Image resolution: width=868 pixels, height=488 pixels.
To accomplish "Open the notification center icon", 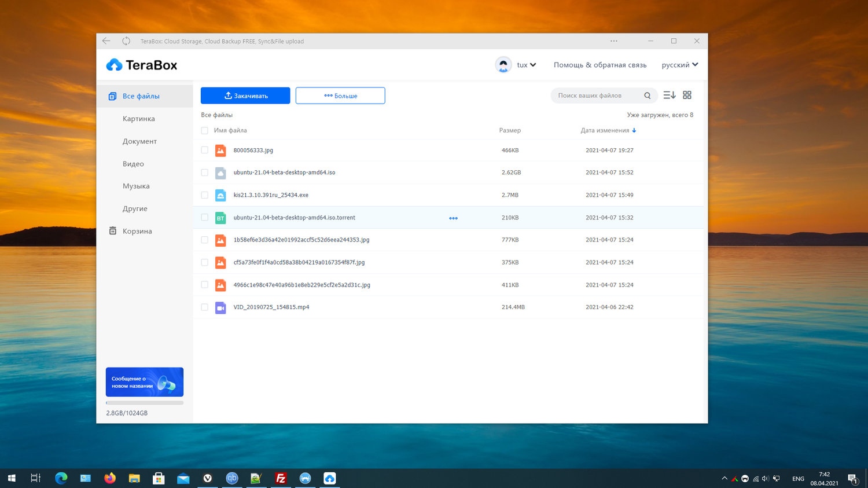I will 852,479.
